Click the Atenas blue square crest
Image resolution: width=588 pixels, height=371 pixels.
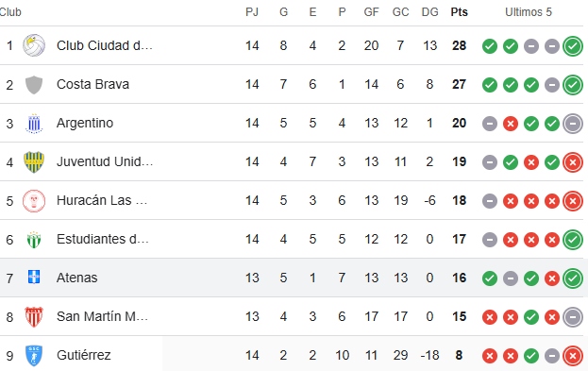(x=34, y=277)
